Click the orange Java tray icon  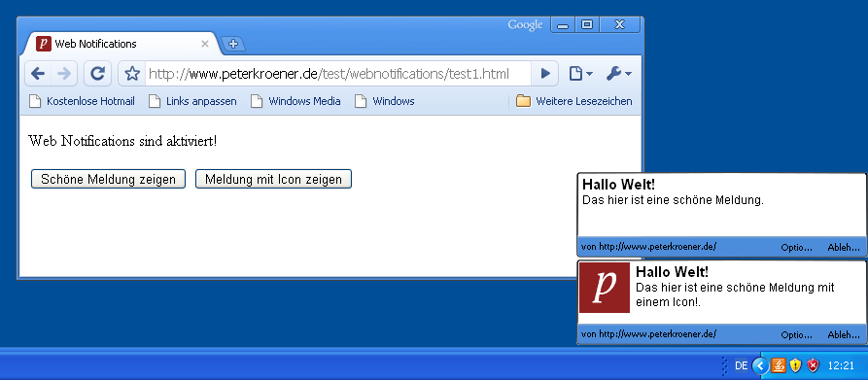tap(779, 365)
